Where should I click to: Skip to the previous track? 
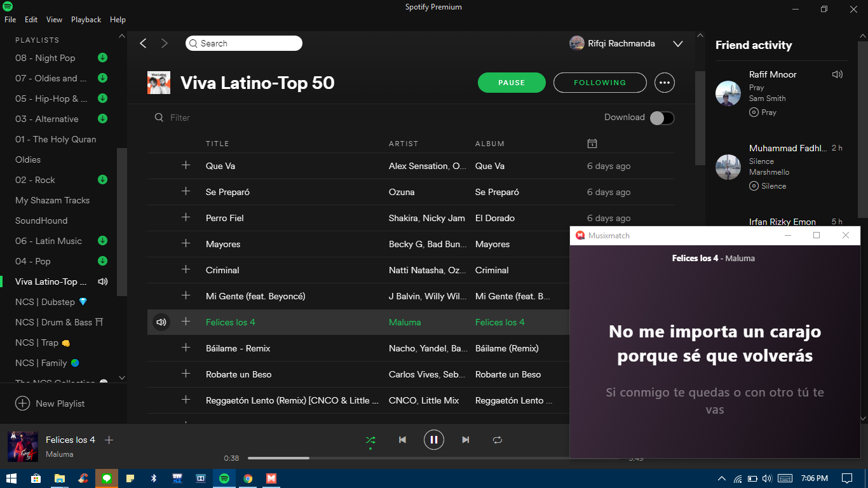[x=402, y=440]
